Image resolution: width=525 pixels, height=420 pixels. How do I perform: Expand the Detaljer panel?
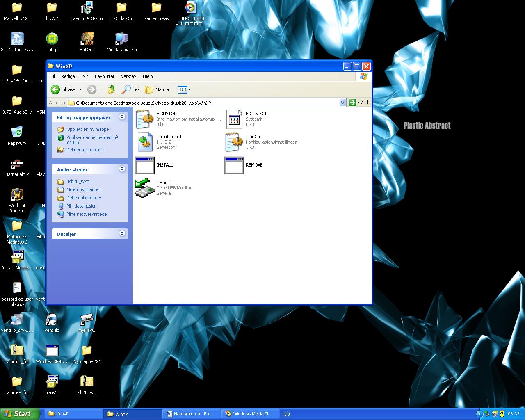coord(122,234)
